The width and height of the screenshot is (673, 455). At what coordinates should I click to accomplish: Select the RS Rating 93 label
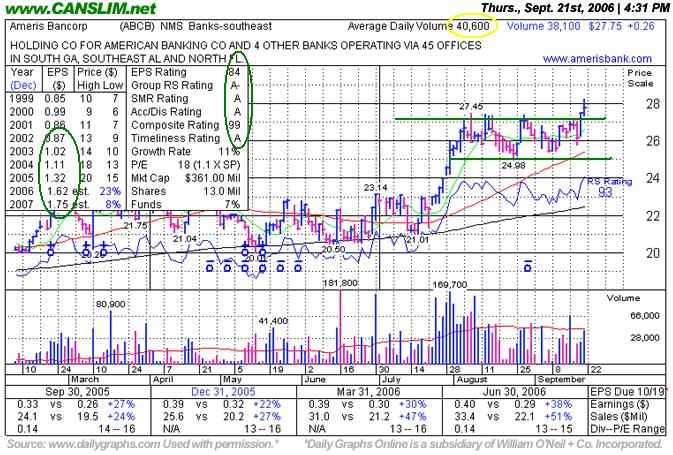[609, 187]
